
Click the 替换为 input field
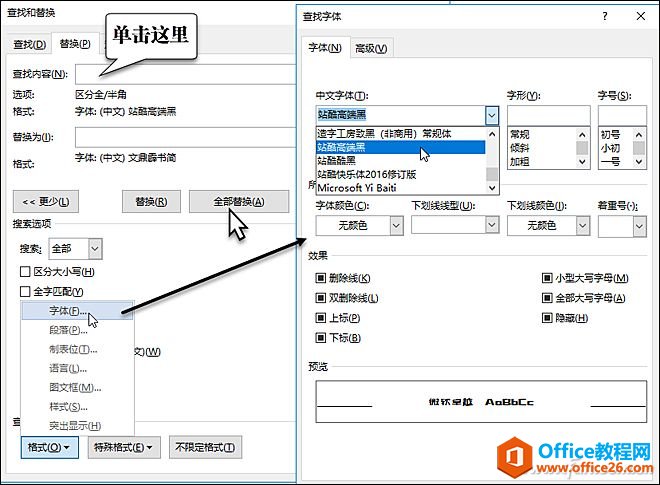186,137
